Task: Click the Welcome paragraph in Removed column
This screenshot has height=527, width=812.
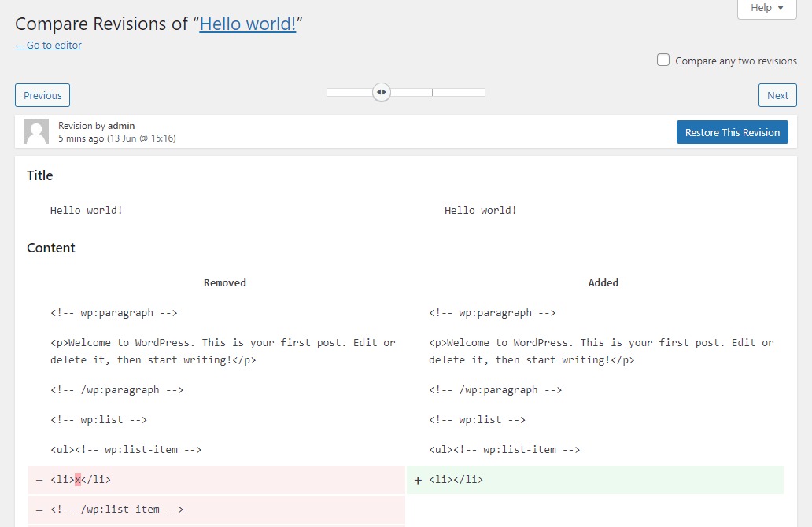Action: tap(223, 351)
